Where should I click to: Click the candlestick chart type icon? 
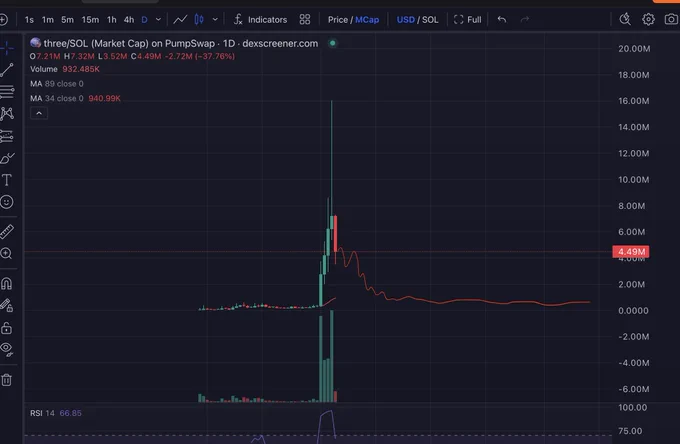click(199, 20)
